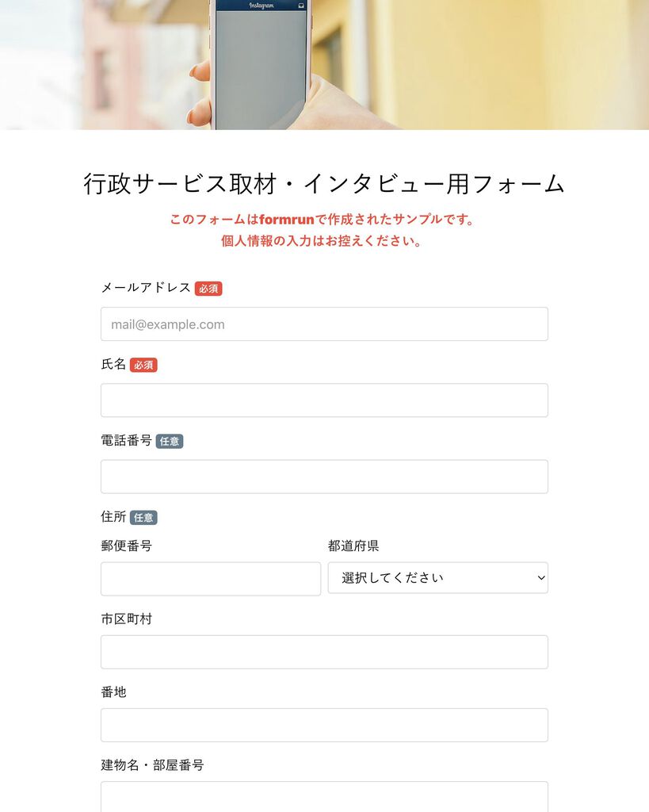The image size is (649, 812).
Task: Click the 市区町村 city input field
Action: 324,652
